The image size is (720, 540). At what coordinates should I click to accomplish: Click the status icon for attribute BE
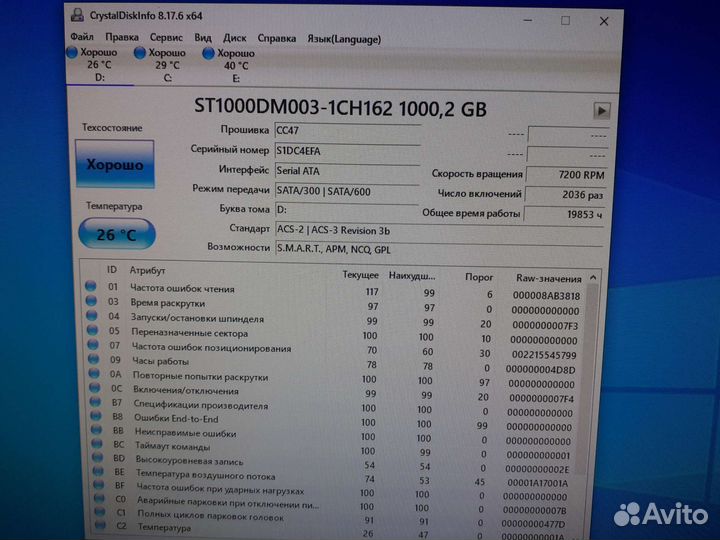pyautogui.click(x=98, y=471)
